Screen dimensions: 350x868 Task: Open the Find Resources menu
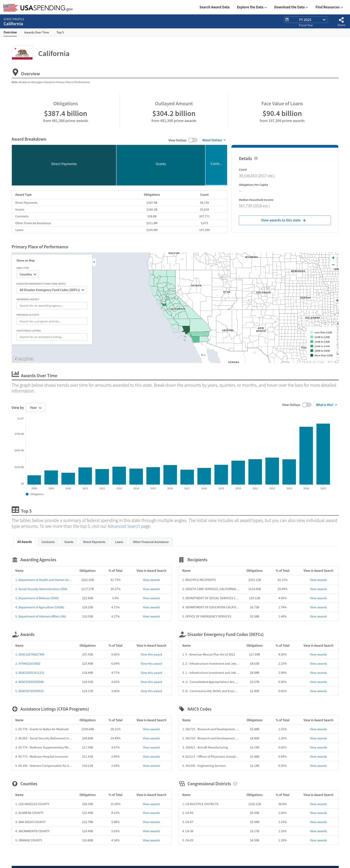[x=329, y=7]
